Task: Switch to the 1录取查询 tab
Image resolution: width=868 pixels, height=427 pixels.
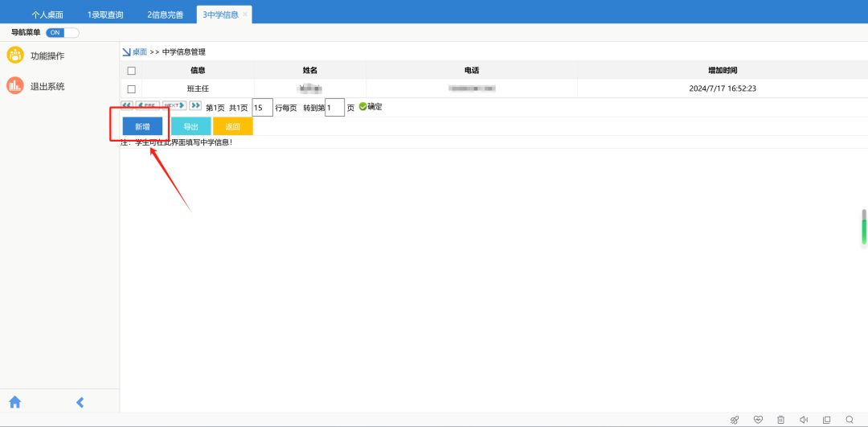Action: pos(105,14)
